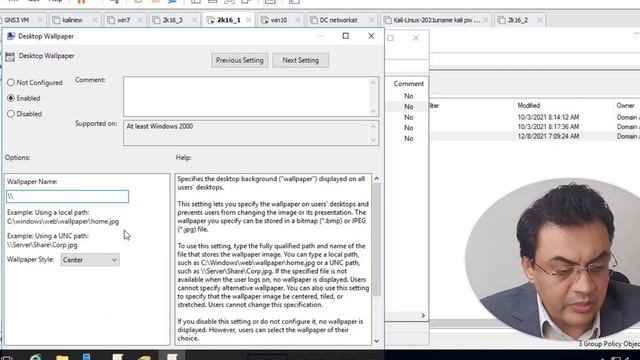The image size is (640, 360).
Task: Close the win7 tab with its X
Action: pos(140,20)
